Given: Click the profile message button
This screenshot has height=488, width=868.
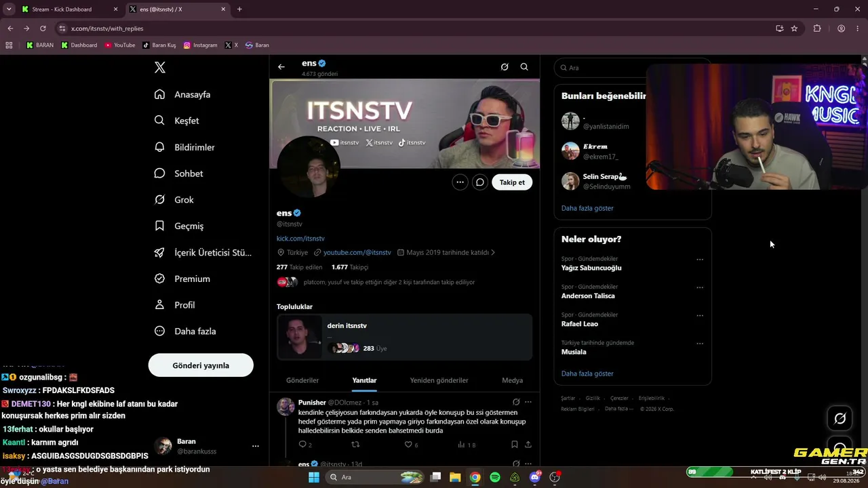Looking at the screenshot, I should tap(479, 182).
